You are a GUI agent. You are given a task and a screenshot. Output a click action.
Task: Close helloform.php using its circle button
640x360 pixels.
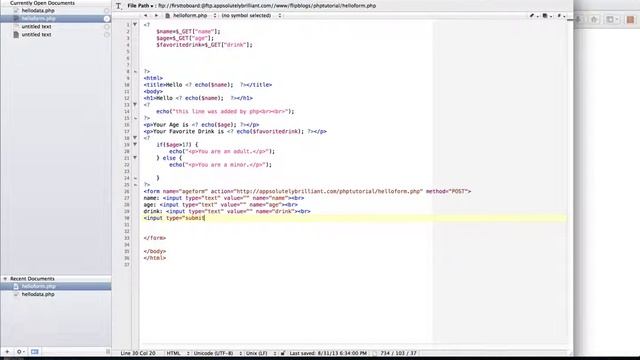tap(107, 19)
